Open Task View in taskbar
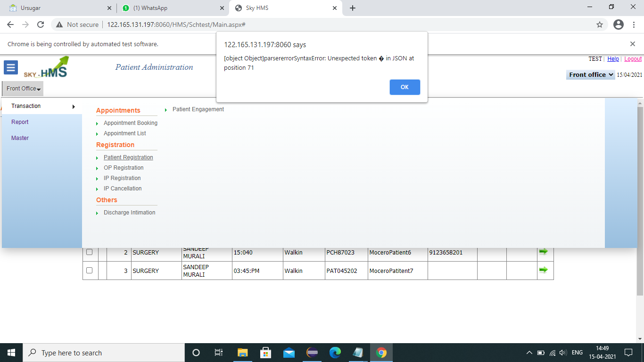644x362 pixels. pyautogui.click(x=219, y=353)
